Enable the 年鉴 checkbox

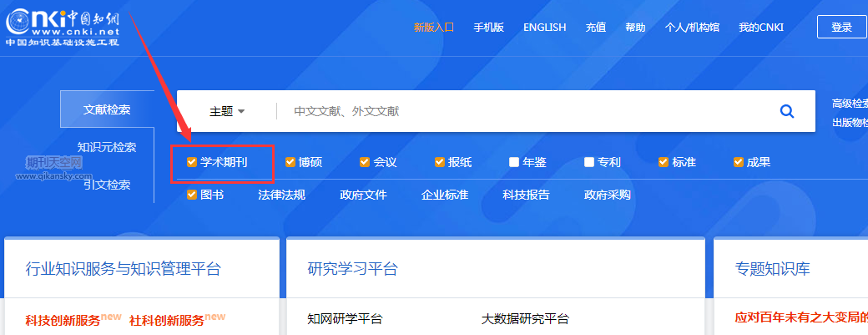(x=514, y=162)
